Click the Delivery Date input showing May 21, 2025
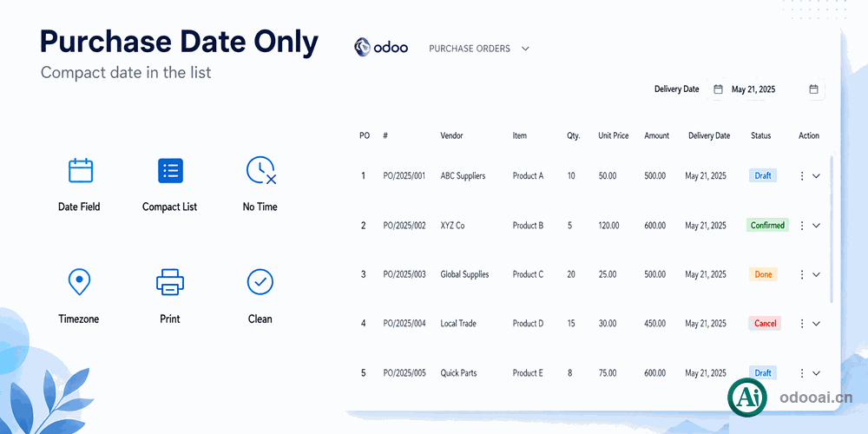This screenshot has width=868, height=434. (766, 89)
